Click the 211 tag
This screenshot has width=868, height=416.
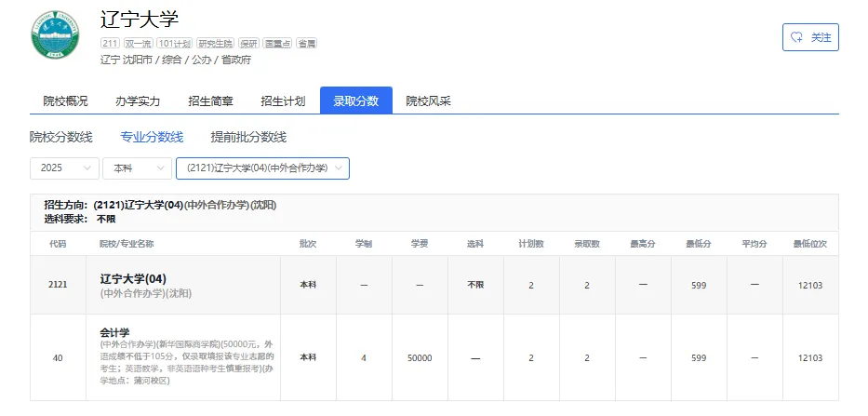pos(110,43)
